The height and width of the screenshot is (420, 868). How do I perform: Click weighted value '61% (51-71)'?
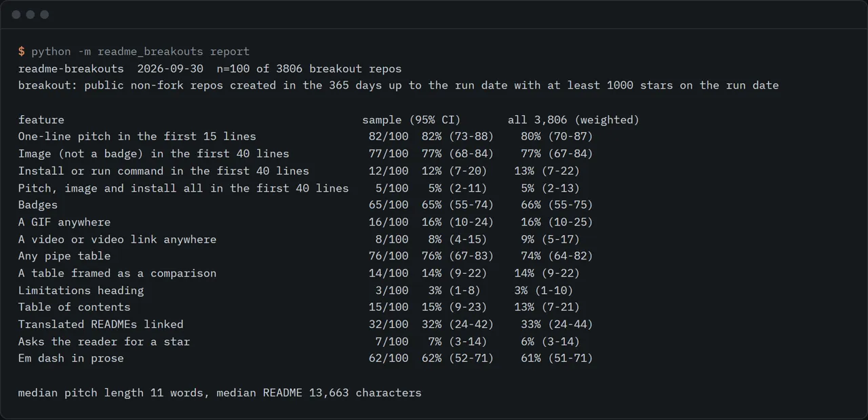pos(557,358)
